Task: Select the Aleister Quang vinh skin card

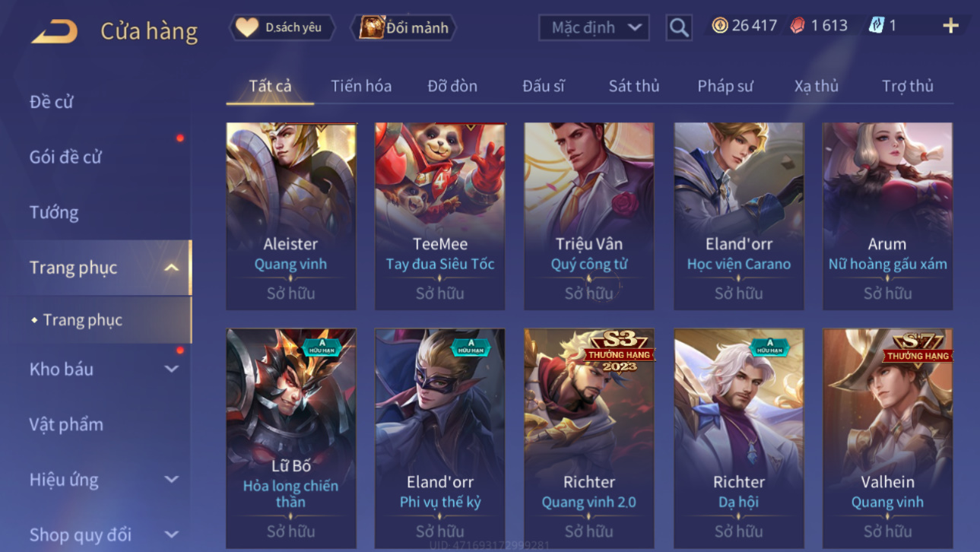Action: (x=291, y=216)
